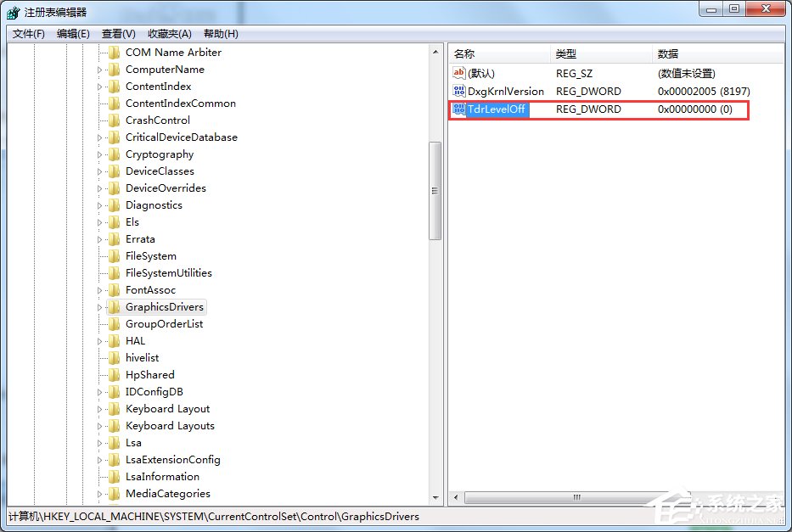Select the HAL registry key

pos(135,340)
